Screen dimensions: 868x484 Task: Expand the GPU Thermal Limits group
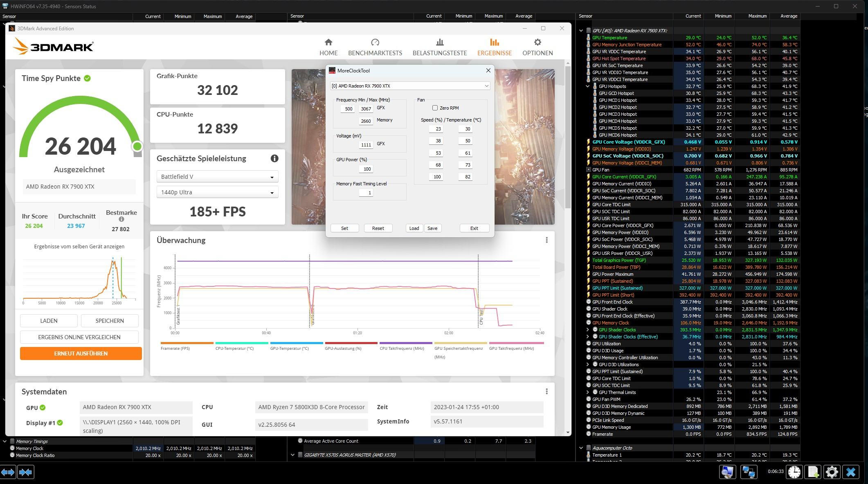pyautogui.click(x=588, y=392)
